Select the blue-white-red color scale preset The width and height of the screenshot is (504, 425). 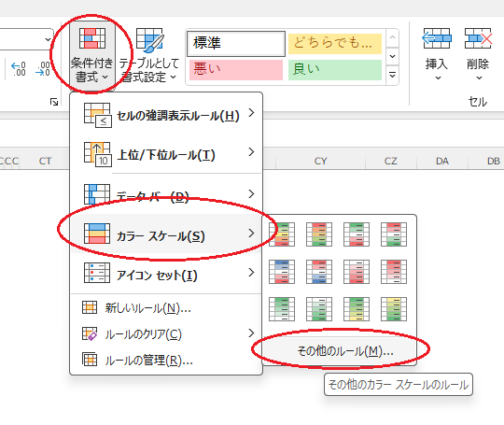coord(282,272)
